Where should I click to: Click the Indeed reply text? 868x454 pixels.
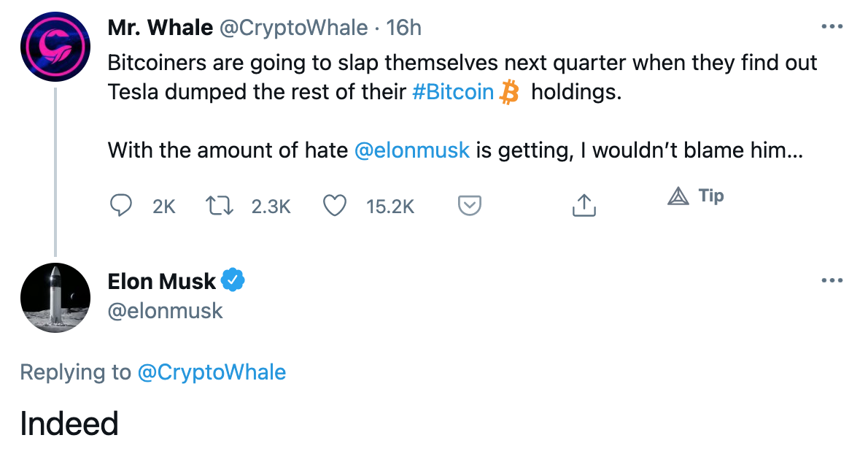click(x=69, y=423)
